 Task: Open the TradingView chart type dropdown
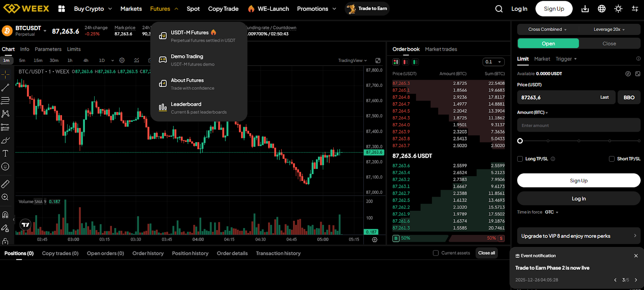(x=353, y=60)
